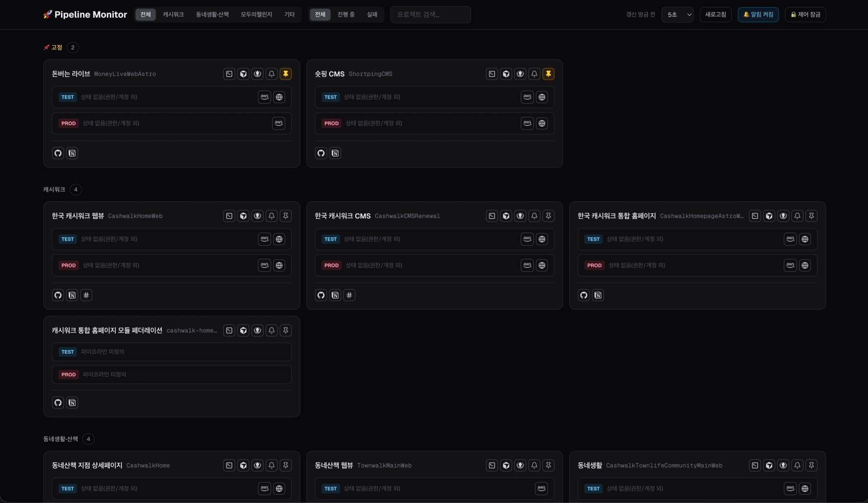Image resolution: width=868 pixels, height=503 pixels.
Task: Expand the 한국 캐시워크 웹뷰 TEST pipeline row
Action: (172, 239)
